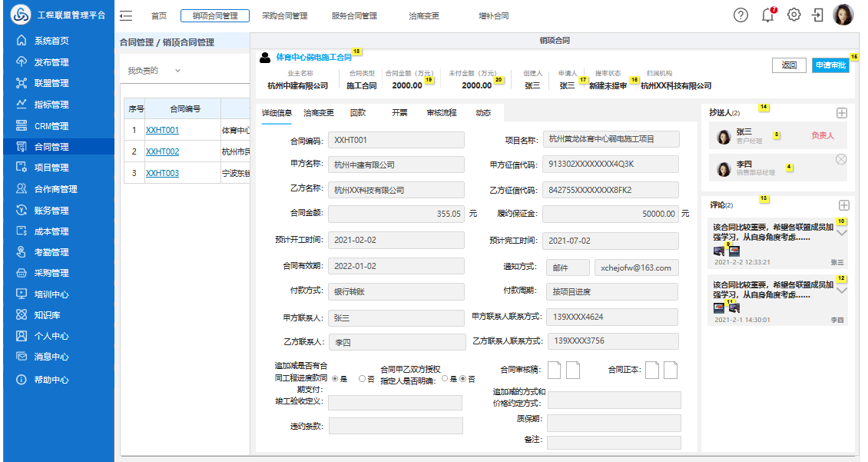Switch to the 开票 detail tab

coord(399,113)
